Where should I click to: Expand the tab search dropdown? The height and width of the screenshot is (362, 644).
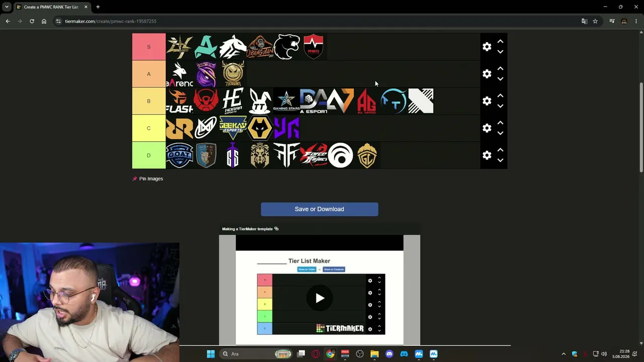(x=7, y=7)
